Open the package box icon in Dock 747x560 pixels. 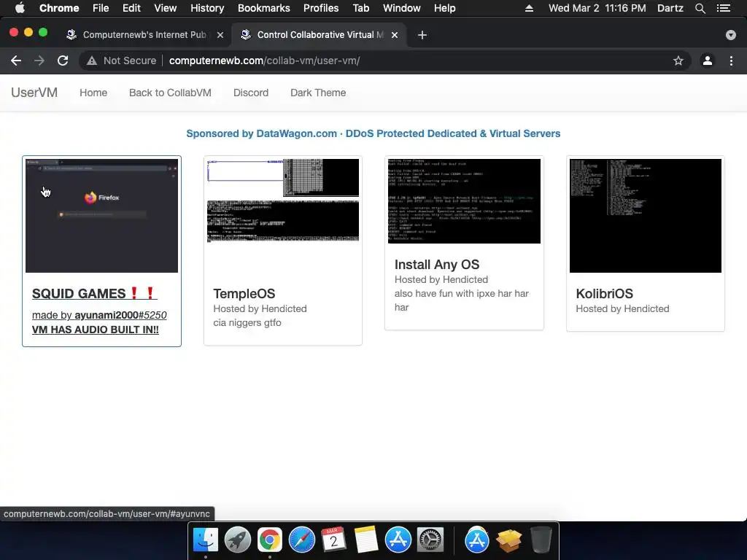point(508,540)
